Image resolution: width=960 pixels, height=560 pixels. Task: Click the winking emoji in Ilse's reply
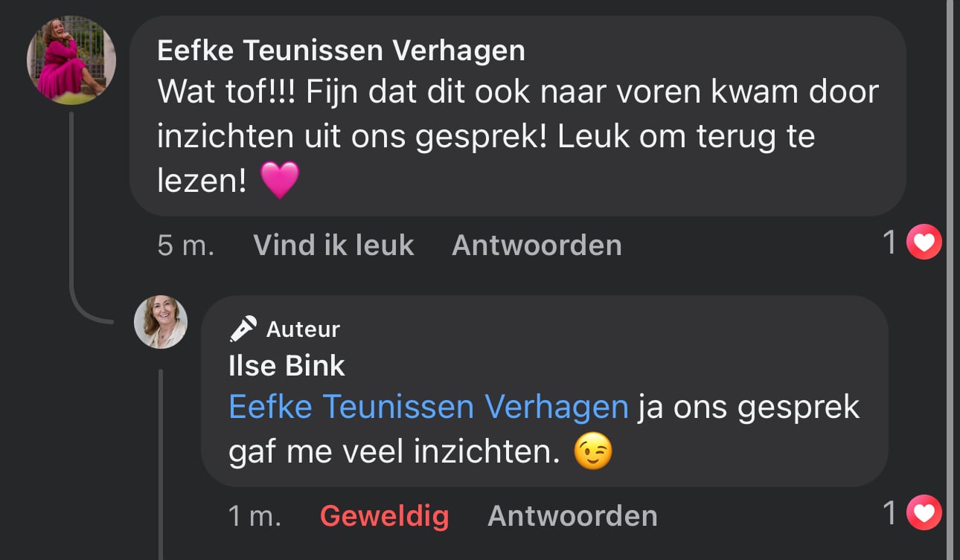(593, 451)
